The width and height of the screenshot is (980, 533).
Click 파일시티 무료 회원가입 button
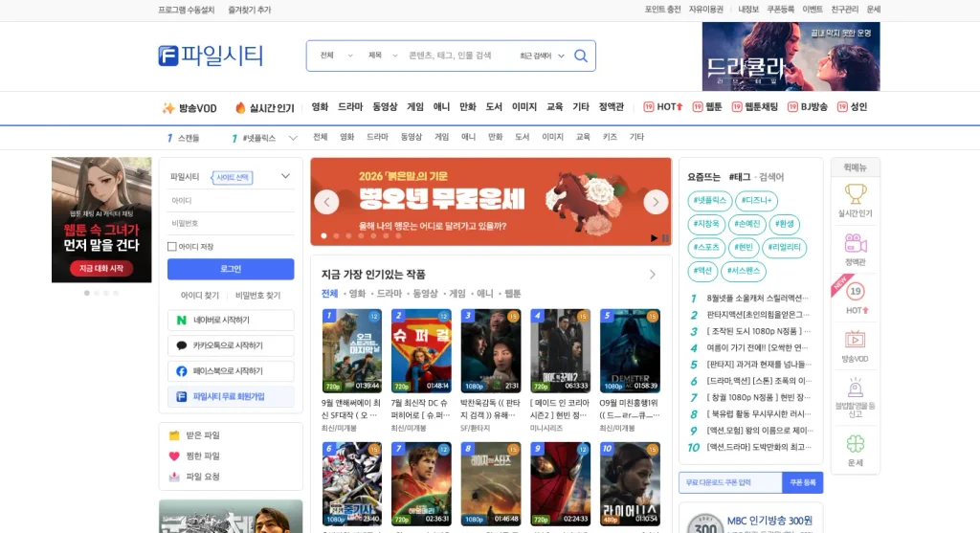tap(231, 397)
